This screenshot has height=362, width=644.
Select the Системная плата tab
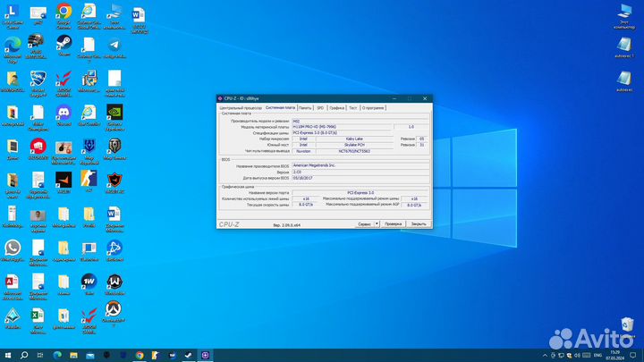tap(280, 107)
